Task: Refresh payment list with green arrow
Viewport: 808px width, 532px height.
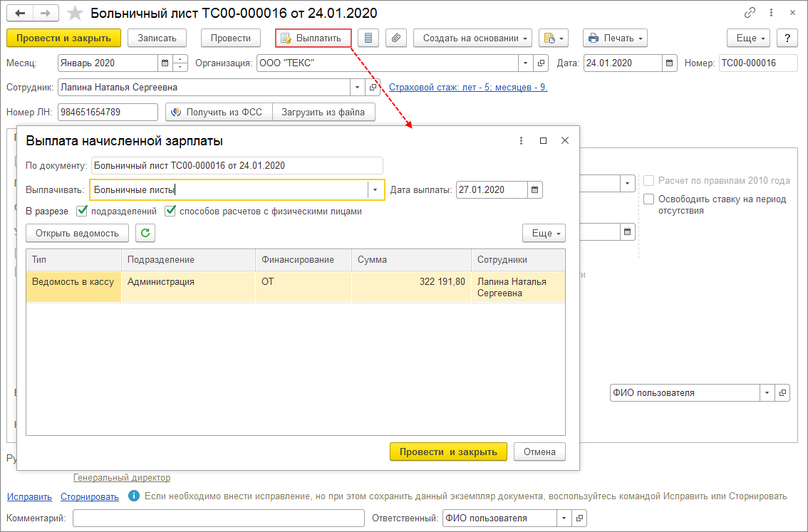Action: (145, 233)
